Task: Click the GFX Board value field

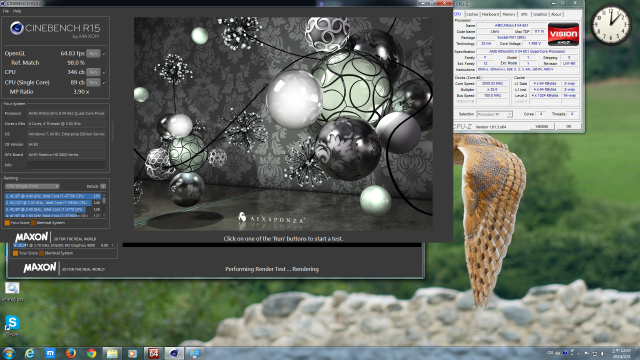Action: [67, 155]
